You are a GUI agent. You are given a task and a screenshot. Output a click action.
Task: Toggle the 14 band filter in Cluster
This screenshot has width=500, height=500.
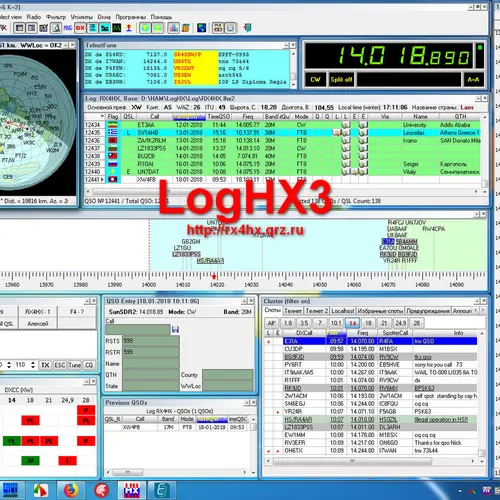pos(352,323)
